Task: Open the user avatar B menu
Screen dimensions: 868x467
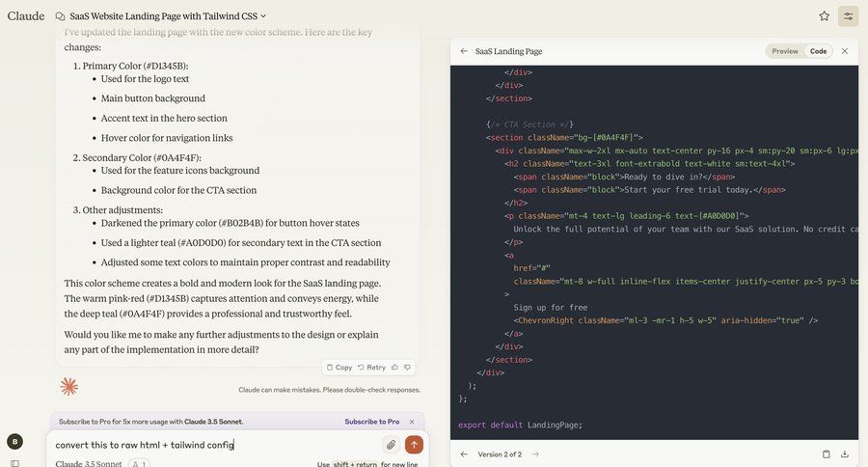Action: [x=14, y=442]
